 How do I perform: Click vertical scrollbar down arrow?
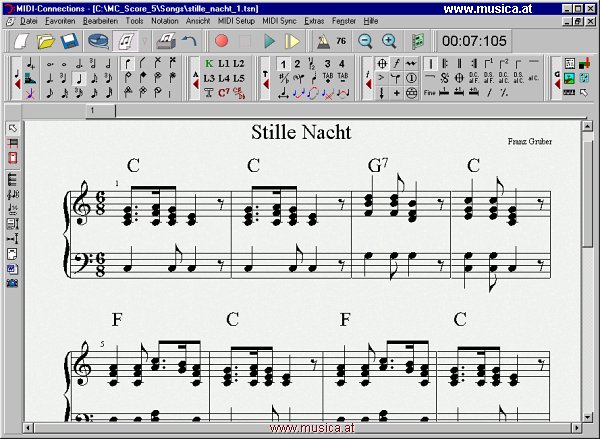tap(587, 417)
